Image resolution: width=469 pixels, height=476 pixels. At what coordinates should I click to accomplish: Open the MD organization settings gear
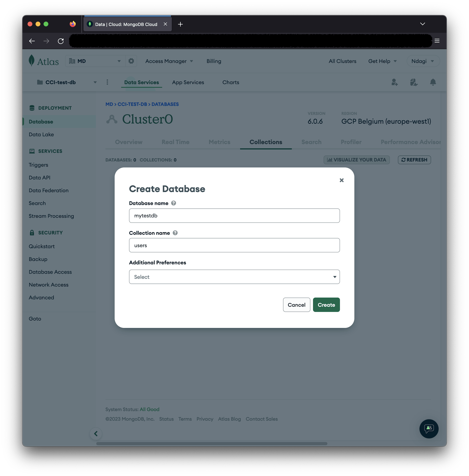click(x=131, y=61)
